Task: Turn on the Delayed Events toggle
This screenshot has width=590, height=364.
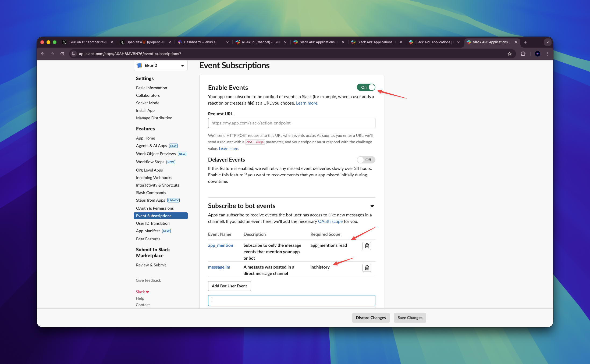Action: click(366, 160)
